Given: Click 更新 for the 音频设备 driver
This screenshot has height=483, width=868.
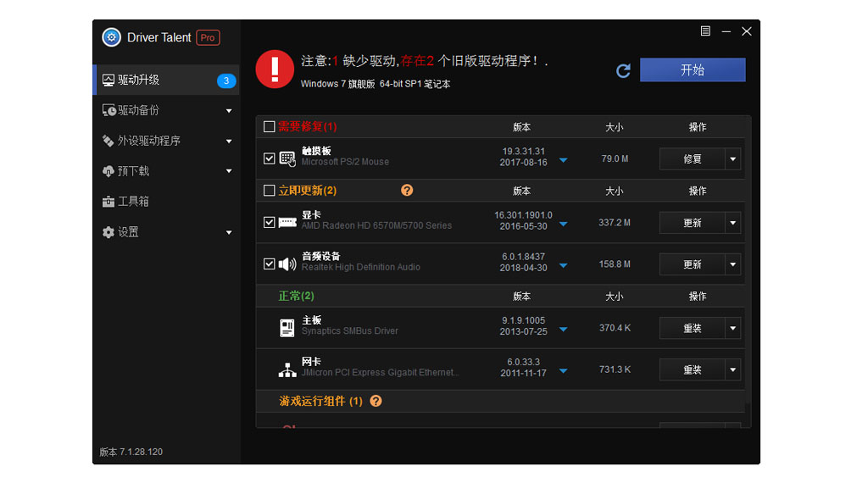Looking at the screenshot, I should click(692, 264).
